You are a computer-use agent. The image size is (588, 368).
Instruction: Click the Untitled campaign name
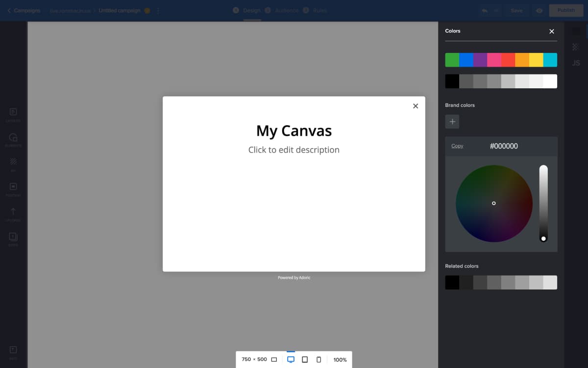[120, 10]
